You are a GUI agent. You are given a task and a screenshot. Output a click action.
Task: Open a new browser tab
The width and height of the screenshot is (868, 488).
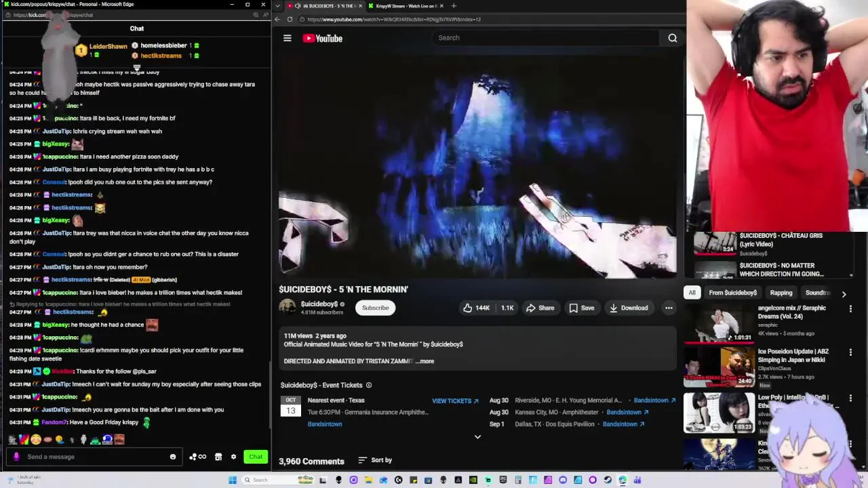coord(454,6)
